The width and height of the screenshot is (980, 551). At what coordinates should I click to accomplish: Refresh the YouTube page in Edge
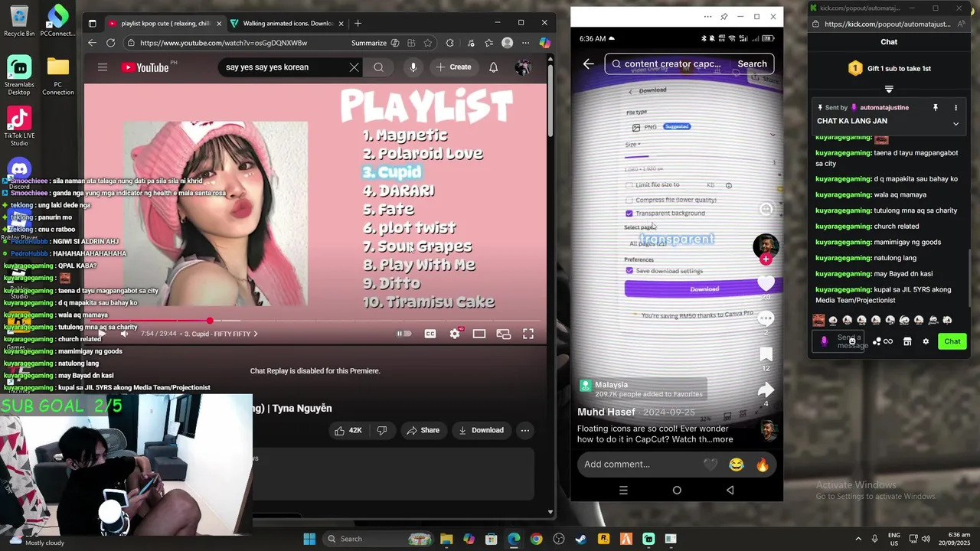tap(111, 43)
